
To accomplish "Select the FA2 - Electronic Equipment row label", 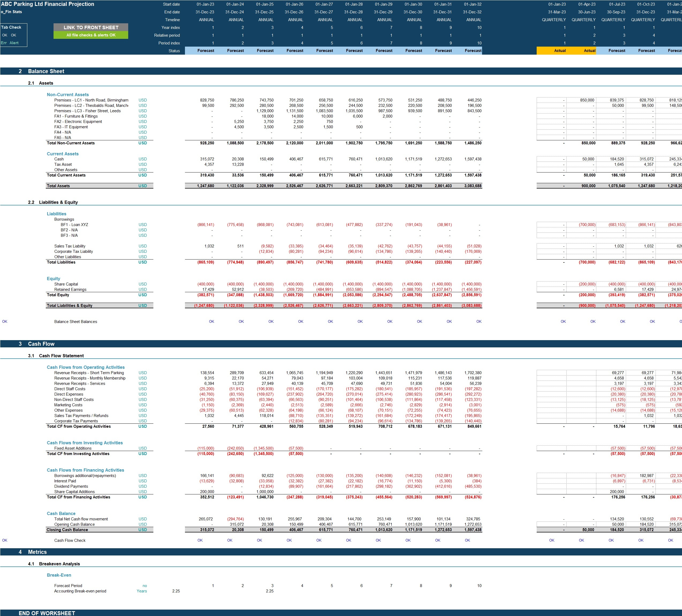I will (78, 122).
